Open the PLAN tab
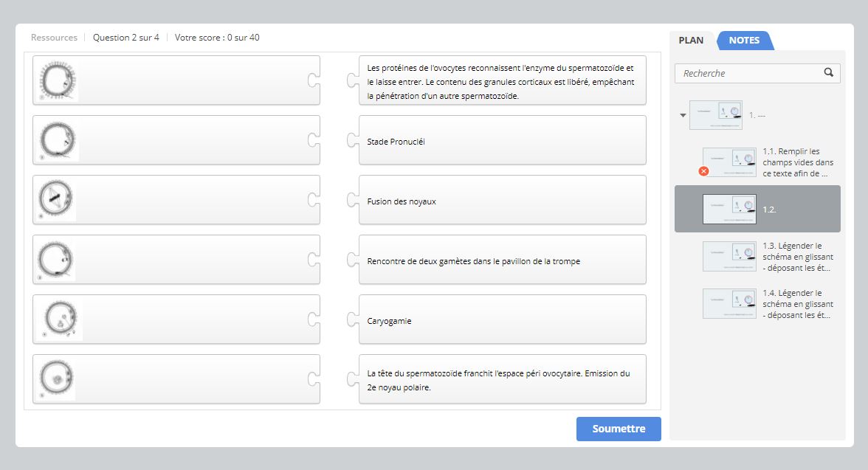This screenshot has height=470, width=868. pyautogui.click(x=691, y=41)
